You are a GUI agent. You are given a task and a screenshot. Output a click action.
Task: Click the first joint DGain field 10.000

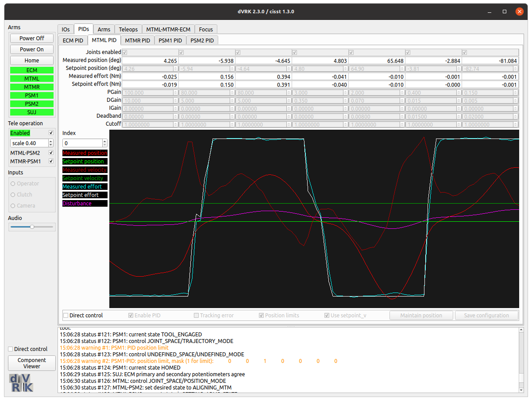[150, 100]
